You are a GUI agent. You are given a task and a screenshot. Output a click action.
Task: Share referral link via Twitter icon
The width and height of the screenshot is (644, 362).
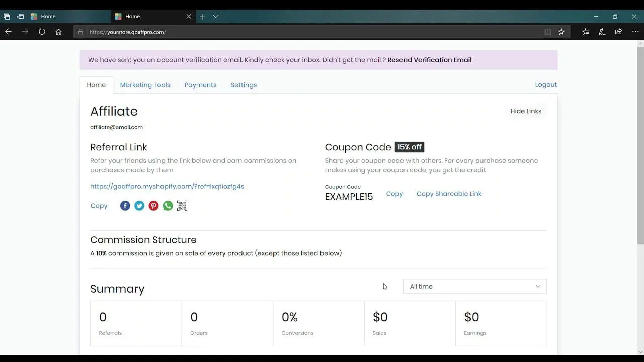[139, 206]
